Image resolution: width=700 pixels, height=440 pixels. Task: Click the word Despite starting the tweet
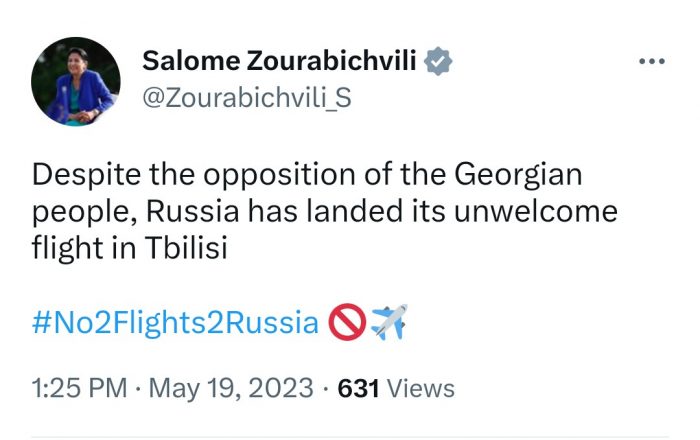pyautogui.click(x=87, y=175)
